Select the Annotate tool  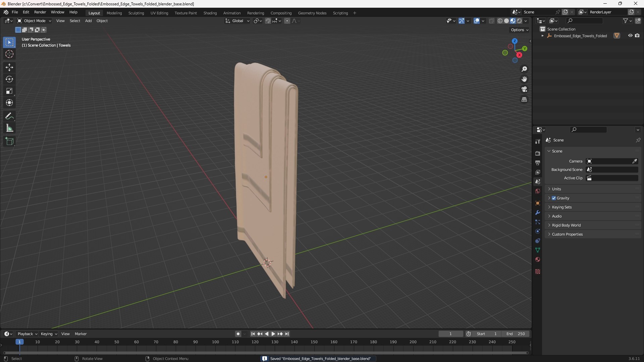pyautogui.click(x=9, y=116)
